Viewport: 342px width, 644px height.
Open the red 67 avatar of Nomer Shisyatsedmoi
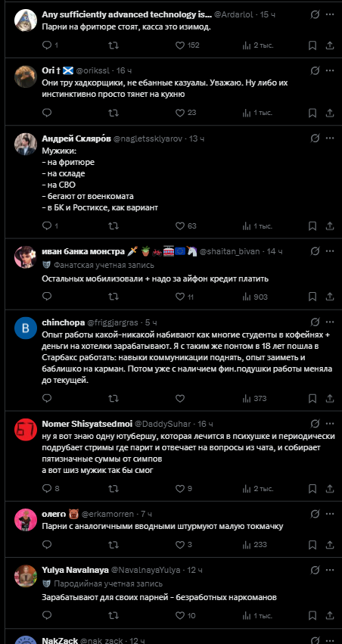click(26, 431)
